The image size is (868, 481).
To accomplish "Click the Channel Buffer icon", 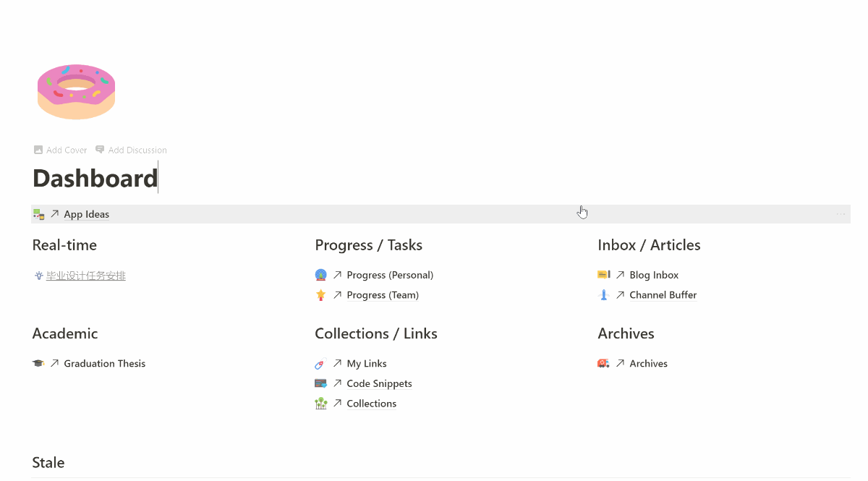I will 604,295.
